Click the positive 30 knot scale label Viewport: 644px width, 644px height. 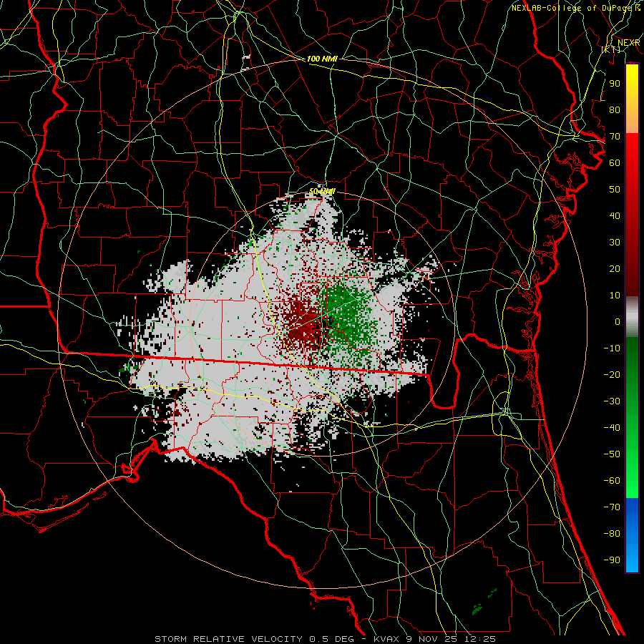pos(615,243)
